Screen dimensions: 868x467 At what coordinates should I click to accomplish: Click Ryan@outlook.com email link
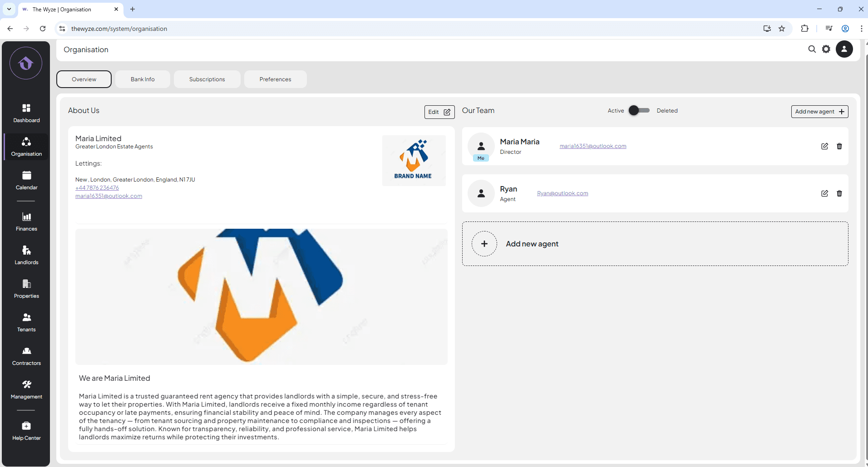[562, 193]
